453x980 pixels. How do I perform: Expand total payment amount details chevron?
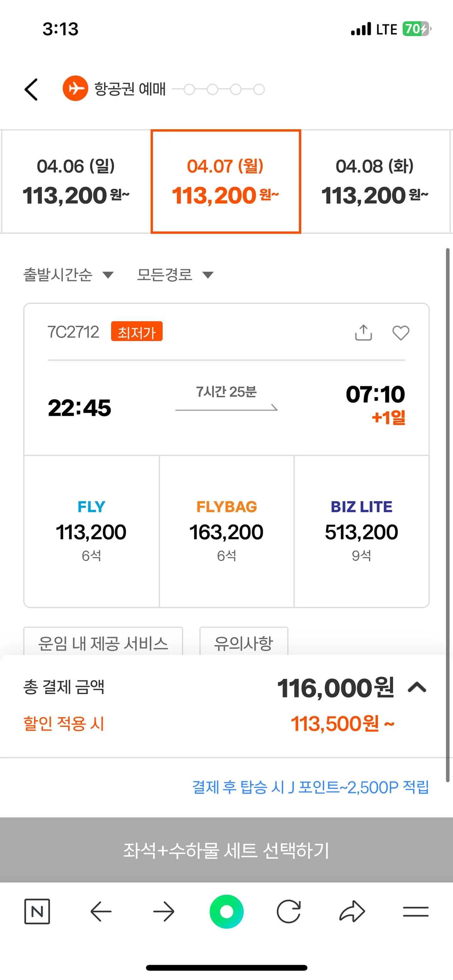(x=417, y=687)
